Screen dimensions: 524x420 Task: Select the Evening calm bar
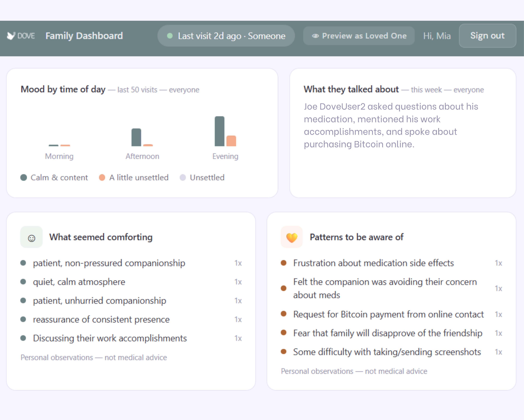tap(219, 131)
